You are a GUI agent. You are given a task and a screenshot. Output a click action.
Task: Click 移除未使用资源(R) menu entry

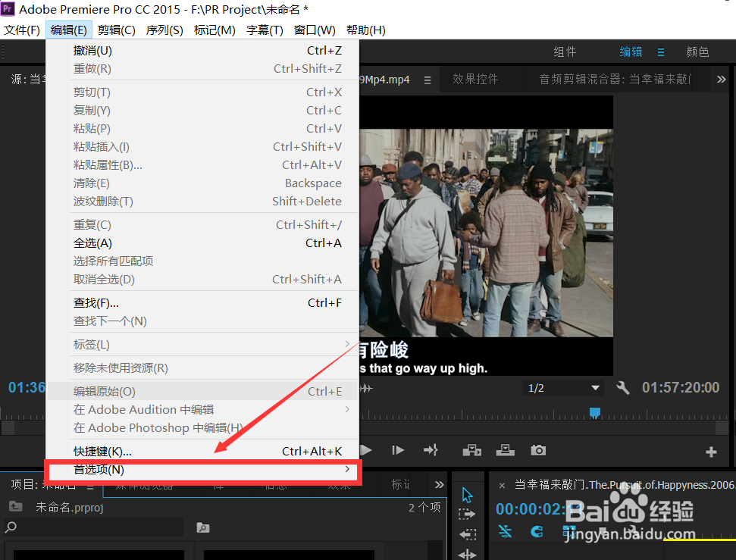(x=203, y=368)
